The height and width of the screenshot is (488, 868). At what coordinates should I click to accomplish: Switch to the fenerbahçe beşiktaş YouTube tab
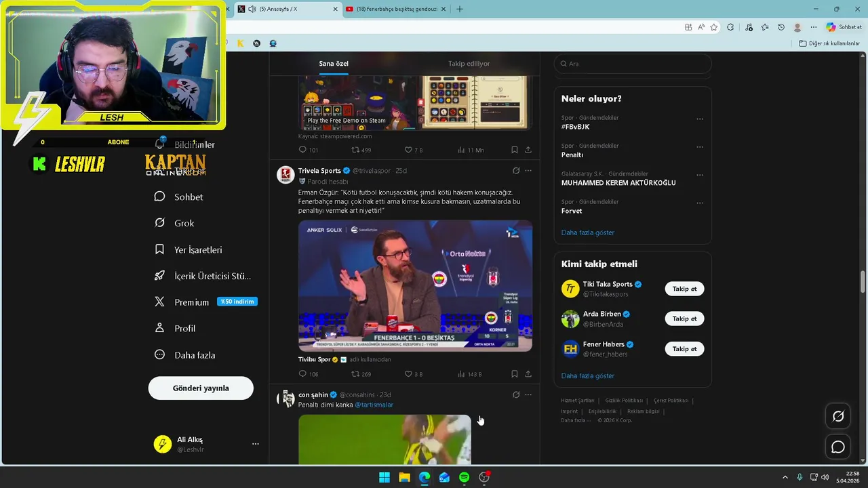[397, 9]
